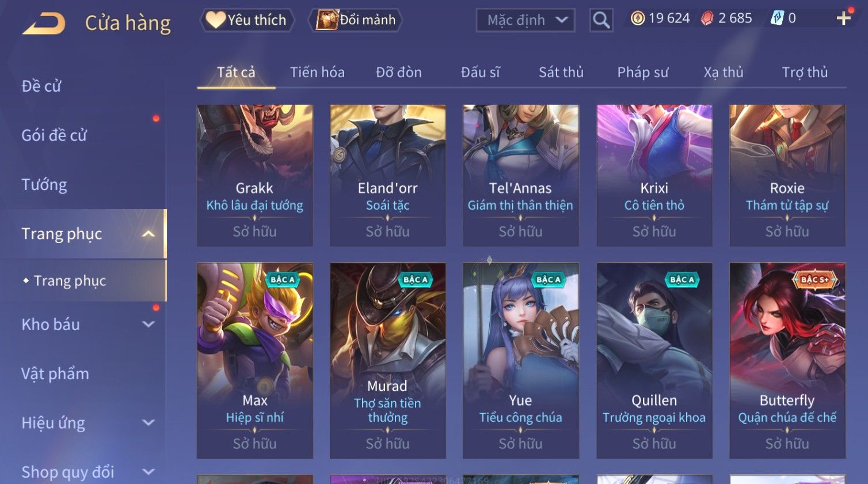Go to Gói đề cử menu

(x=54, y=135)
